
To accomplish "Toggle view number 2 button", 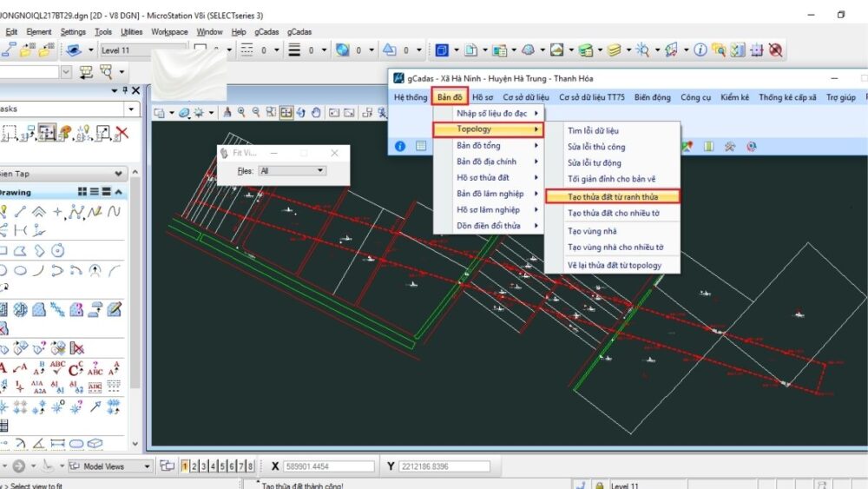I will (194, 466).
